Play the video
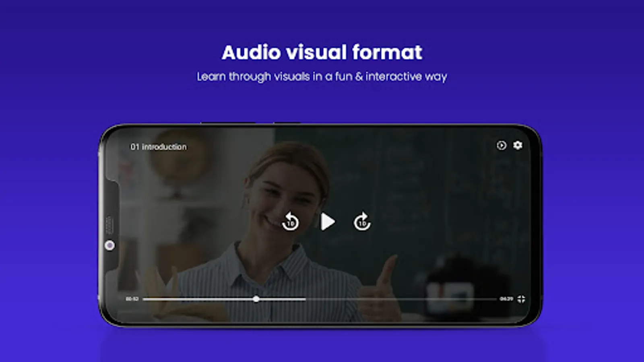This screenshot has width=644, height=362. tap(328, 222)
